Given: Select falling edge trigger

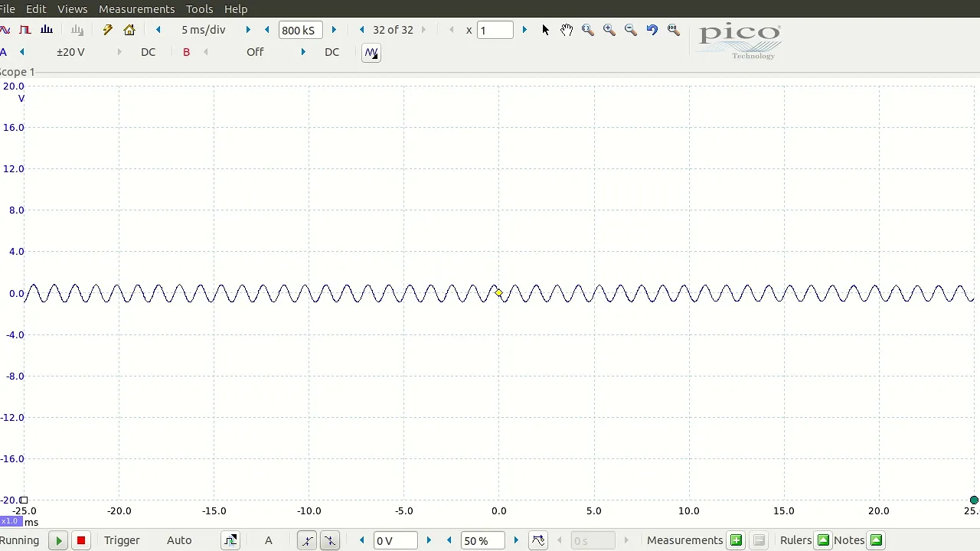Looking at the screenshot, I should pyautogui.click(x=330, y=540).
